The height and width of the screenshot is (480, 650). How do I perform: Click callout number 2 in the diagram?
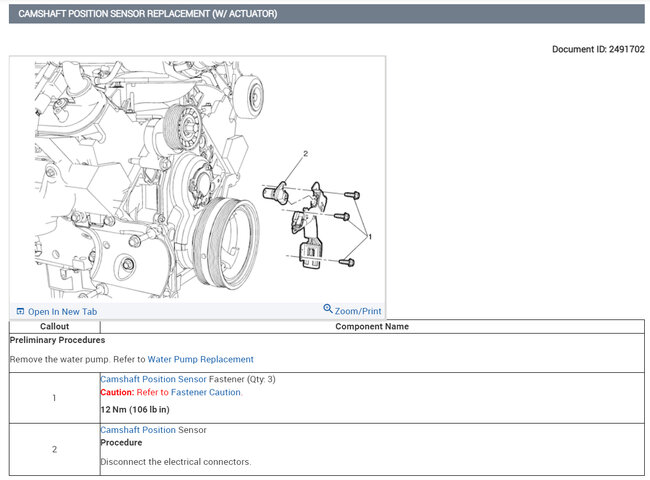(x=305, y=153)
